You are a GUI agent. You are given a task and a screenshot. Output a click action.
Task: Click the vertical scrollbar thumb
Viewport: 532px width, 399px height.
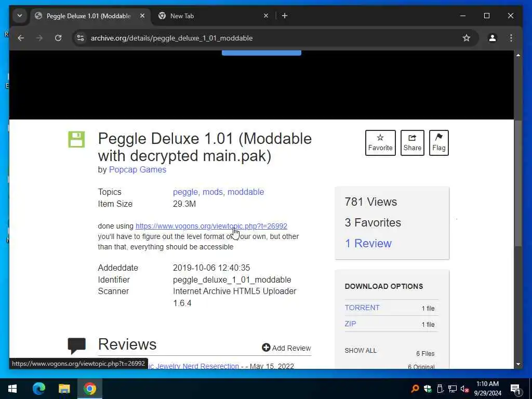(518, 183)
